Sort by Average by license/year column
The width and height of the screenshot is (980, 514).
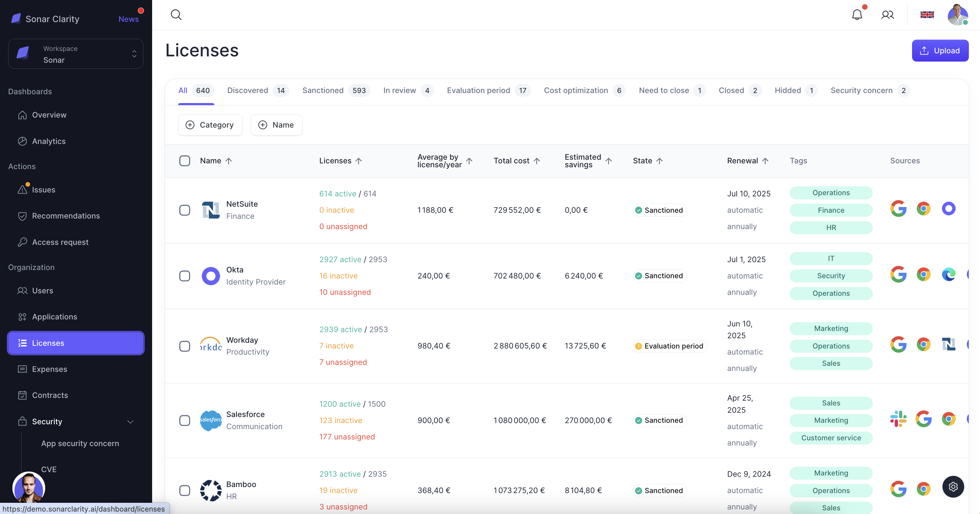(445, 161)
